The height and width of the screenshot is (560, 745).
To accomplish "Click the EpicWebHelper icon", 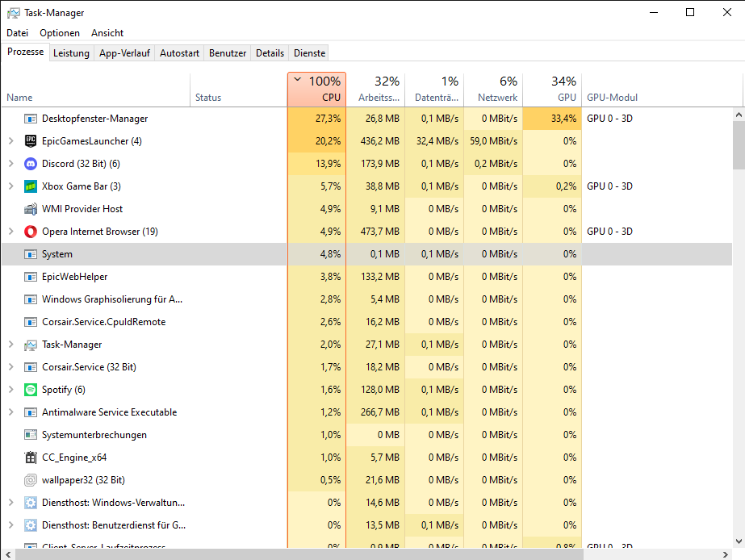I will [31, 277].
